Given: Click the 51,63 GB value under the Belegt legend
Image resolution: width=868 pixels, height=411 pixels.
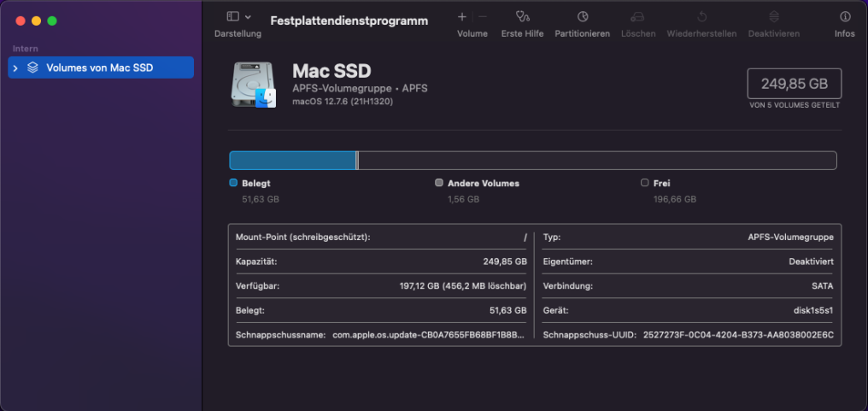Looking at the screenshot, I should (x=261, y=199).
